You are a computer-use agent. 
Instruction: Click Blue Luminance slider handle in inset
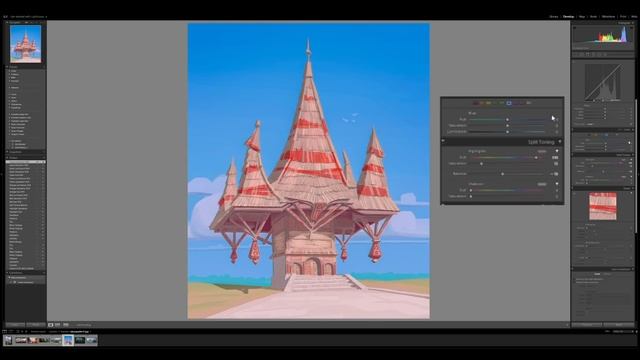tap(507, 132)
